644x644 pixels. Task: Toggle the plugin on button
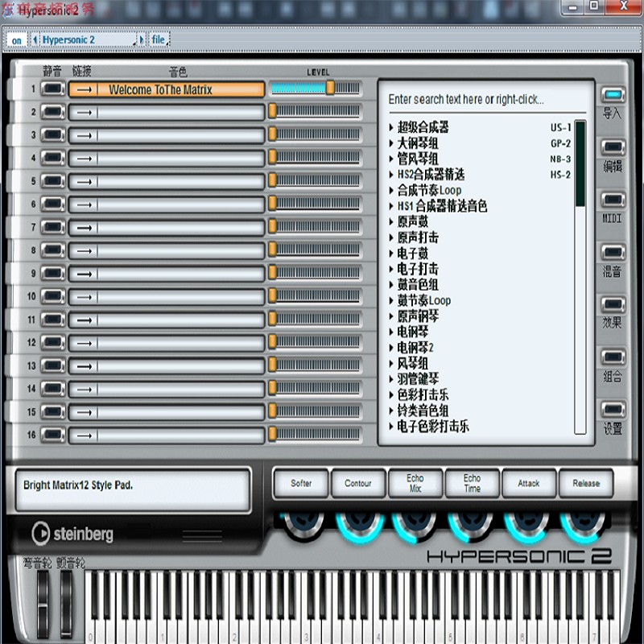tap(17, 40)
